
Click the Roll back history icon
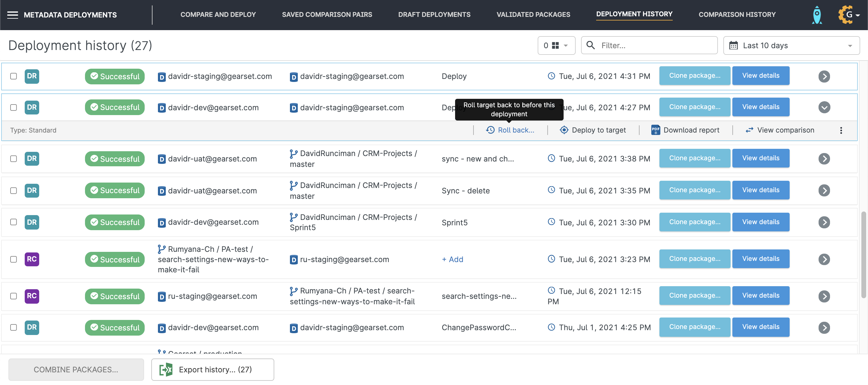pos(490,130)
